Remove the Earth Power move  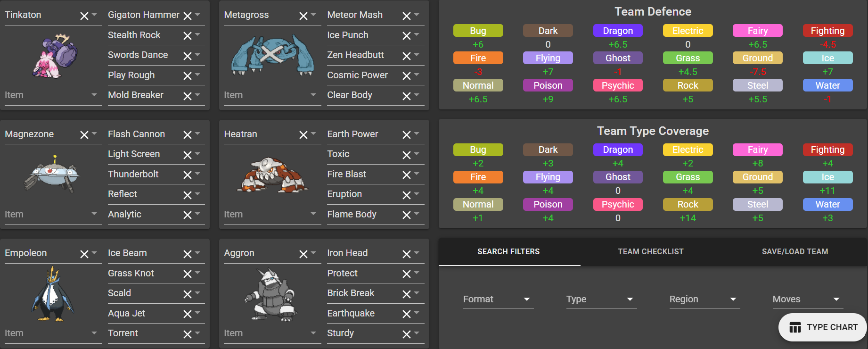coord(407,135)
